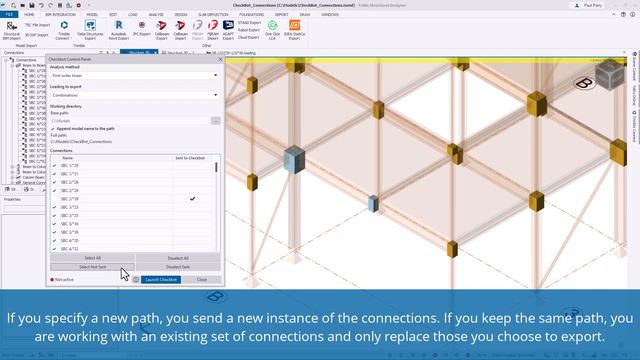
Task: Expand the General Connections tree group
Action: (x=13, y=183)
